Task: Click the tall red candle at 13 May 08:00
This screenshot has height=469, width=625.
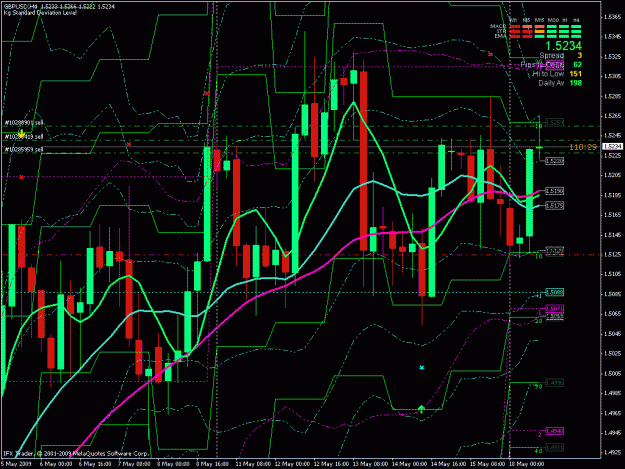Action: click(x=364, y=161)
